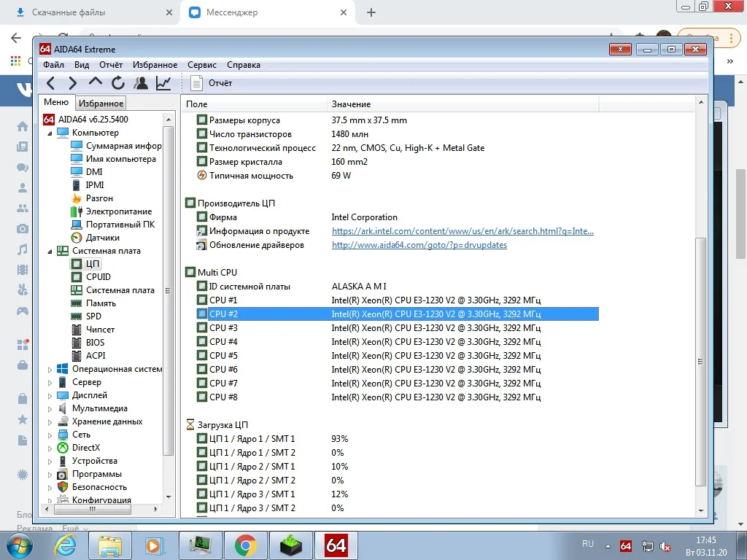This screenshot has height=560, width=747.
Task: Expand the DirectX tree node
Action: point(50,448)
